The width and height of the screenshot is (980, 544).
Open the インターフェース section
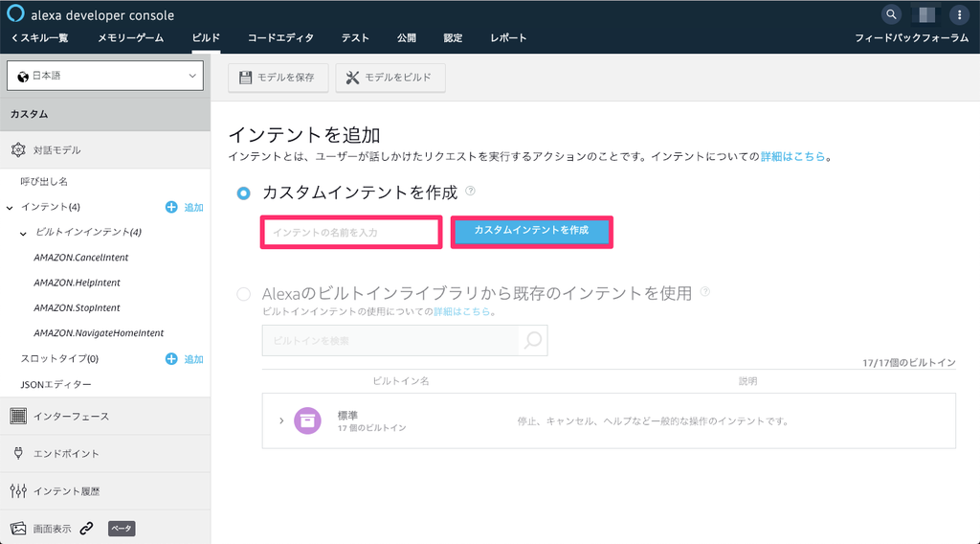tap(105, 416)
